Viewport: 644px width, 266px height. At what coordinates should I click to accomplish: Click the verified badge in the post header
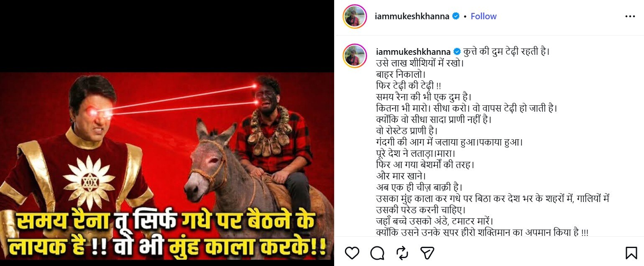click(456, 16)
